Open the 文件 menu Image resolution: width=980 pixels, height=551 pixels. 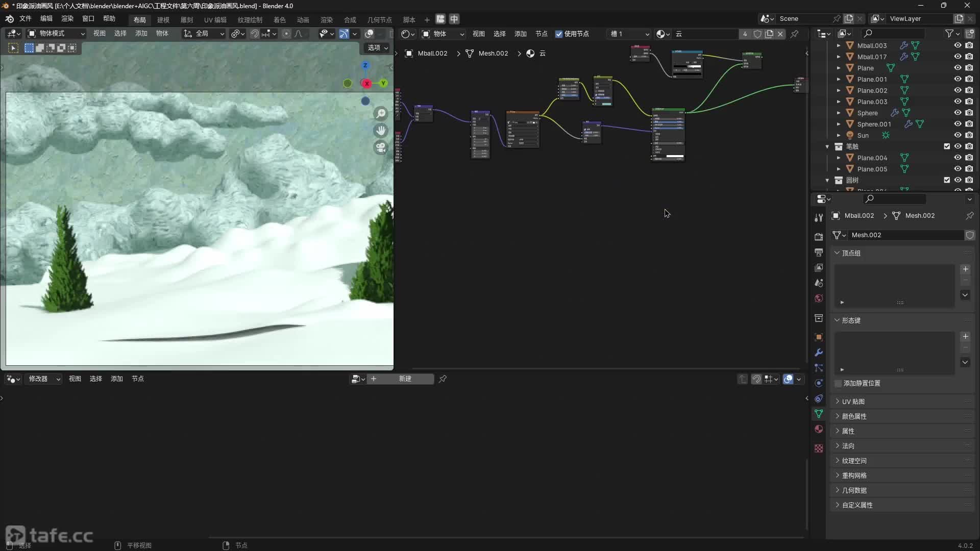point(26,19)
